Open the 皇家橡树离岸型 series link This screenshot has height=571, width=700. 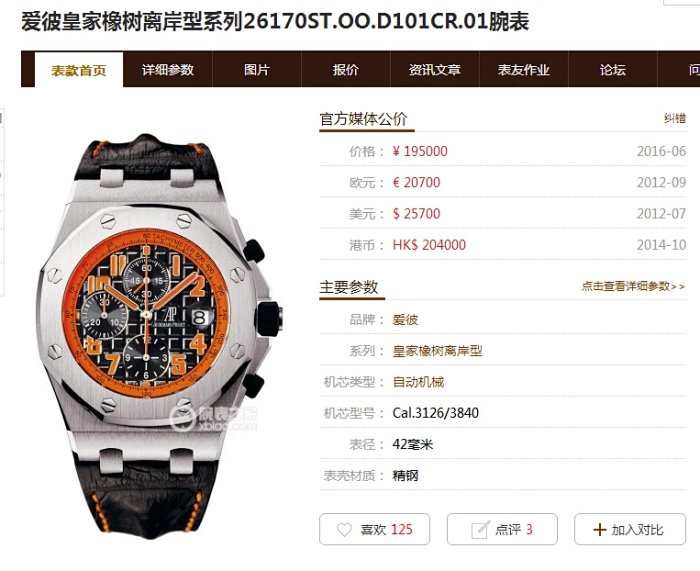coord(438,351)
